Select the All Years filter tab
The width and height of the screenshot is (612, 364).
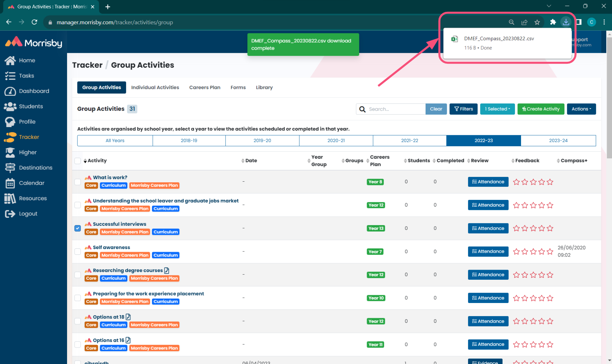click(115, 141)
